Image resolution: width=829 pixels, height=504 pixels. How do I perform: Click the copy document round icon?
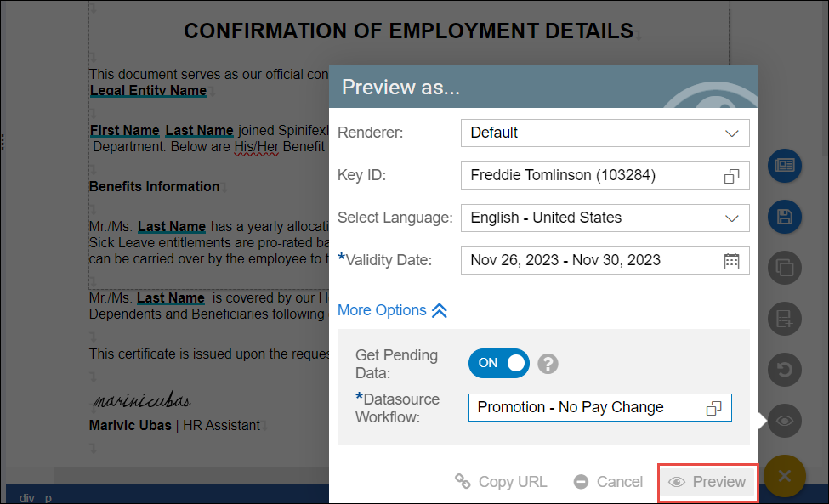click(x=784, y=269)
